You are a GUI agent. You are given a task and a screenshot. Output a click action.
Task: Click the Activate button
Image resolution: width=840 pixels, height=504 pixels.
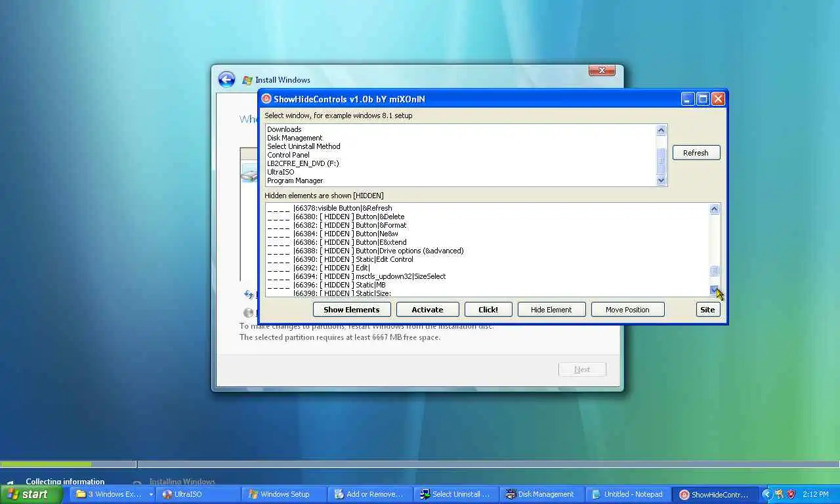pos(427,310)
